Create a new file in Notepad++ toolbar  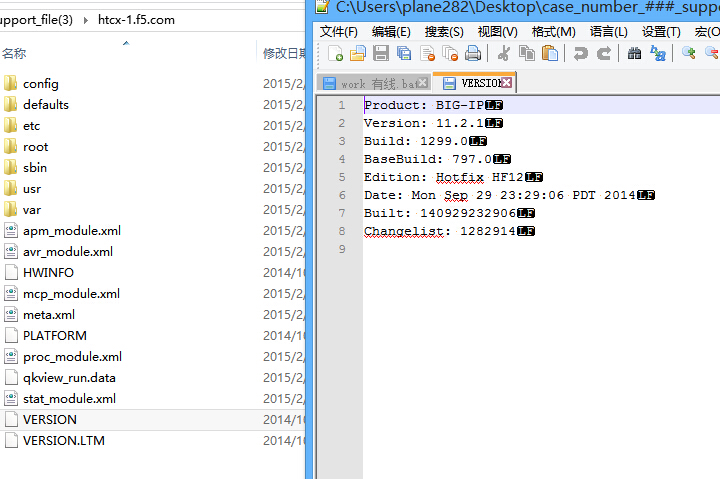336,54
